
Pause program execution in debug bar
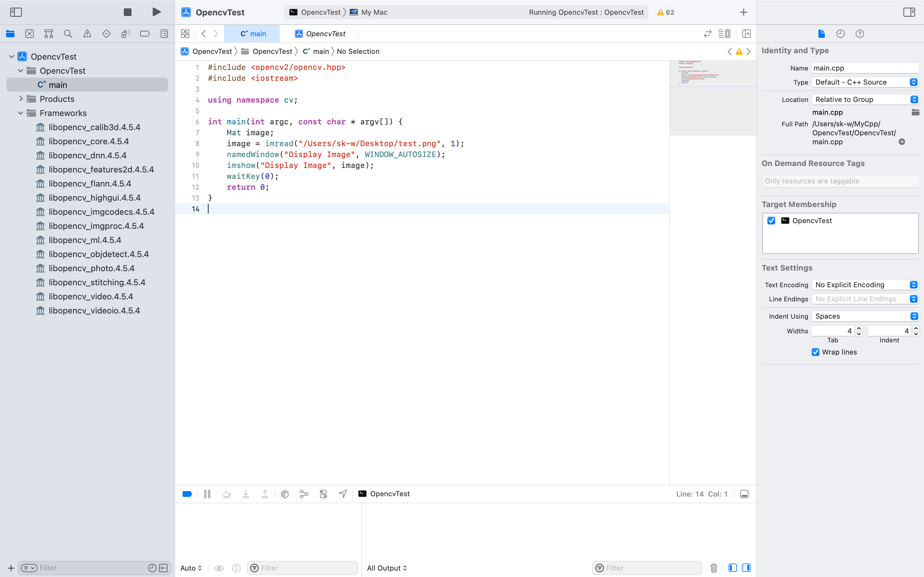(x=207, y=494)
